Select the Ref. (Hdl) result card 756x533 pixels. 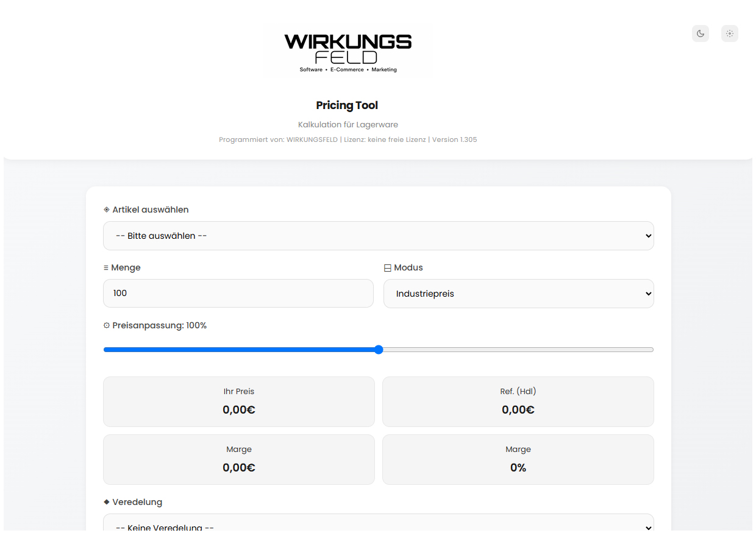click(518, 401)
